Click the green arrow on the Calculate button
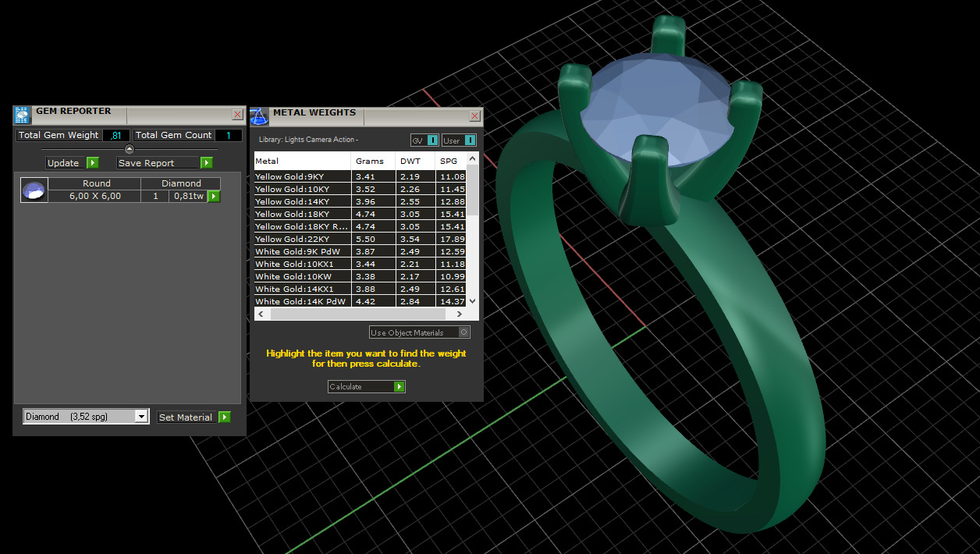Viewport: 980px width, 554px height. click(399, 387)
